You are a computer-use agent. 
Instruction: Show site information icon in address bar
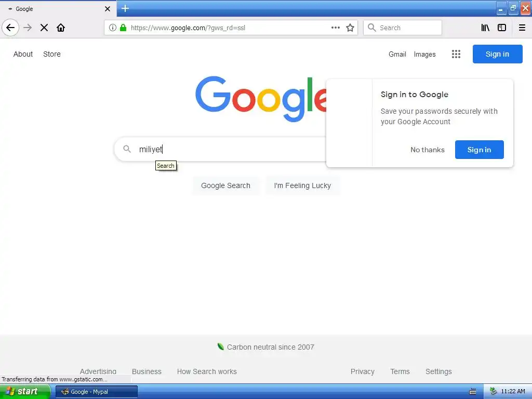tap(113, 28)
